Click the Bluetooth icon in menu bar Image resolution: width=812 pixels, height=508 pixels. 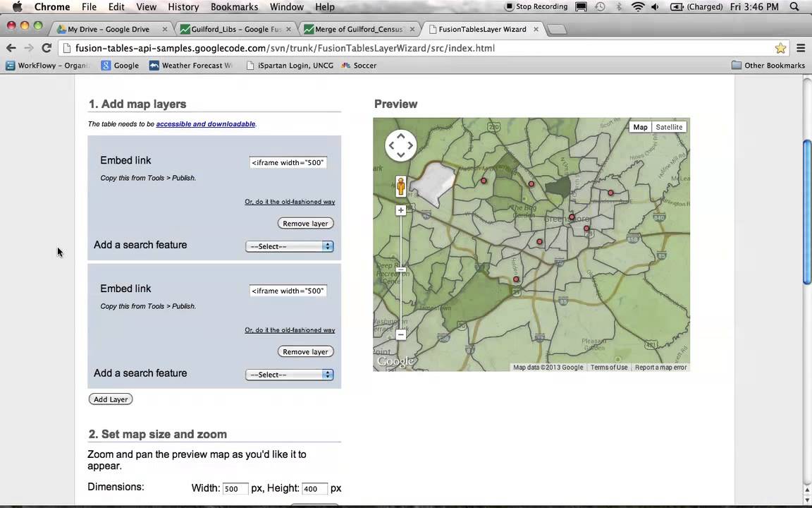[619, 7]
